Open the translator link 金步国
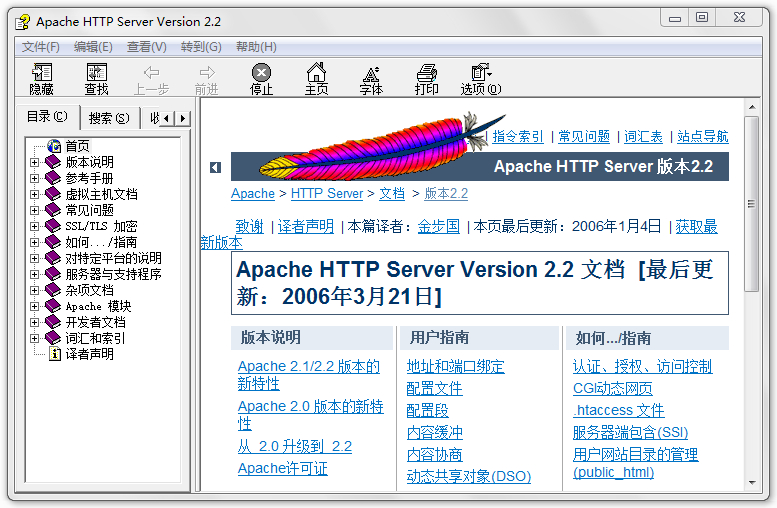 (439, 226)
